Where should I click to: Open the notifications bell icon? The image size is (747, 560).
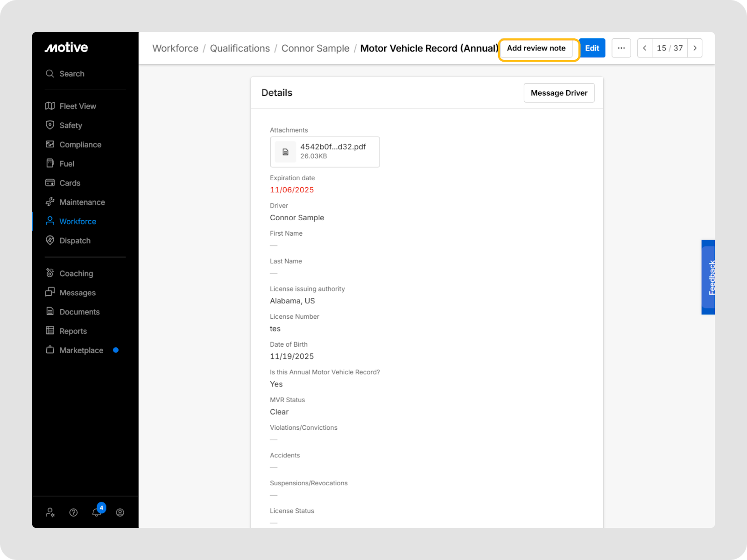tap(97, 512)
